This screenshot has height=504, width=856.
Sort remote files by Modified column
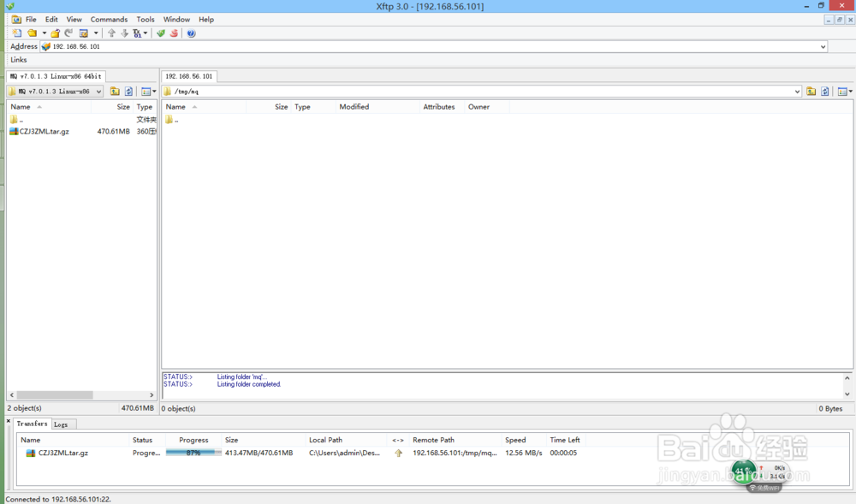pyautogui.click(x=377, y=107)
